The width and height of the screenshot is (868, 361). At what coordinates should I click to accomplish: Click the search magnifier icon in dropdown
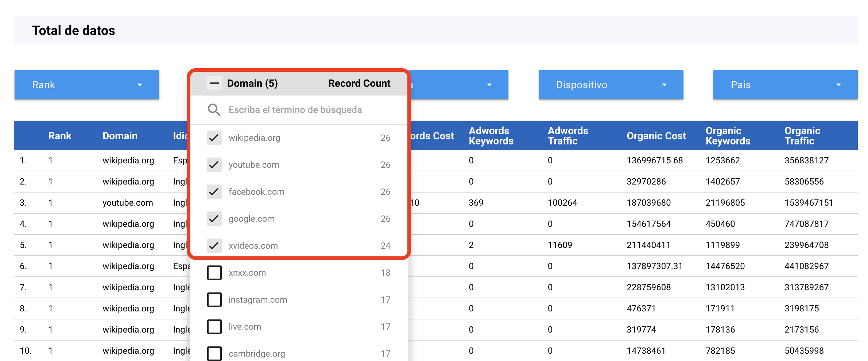(214, 110)
